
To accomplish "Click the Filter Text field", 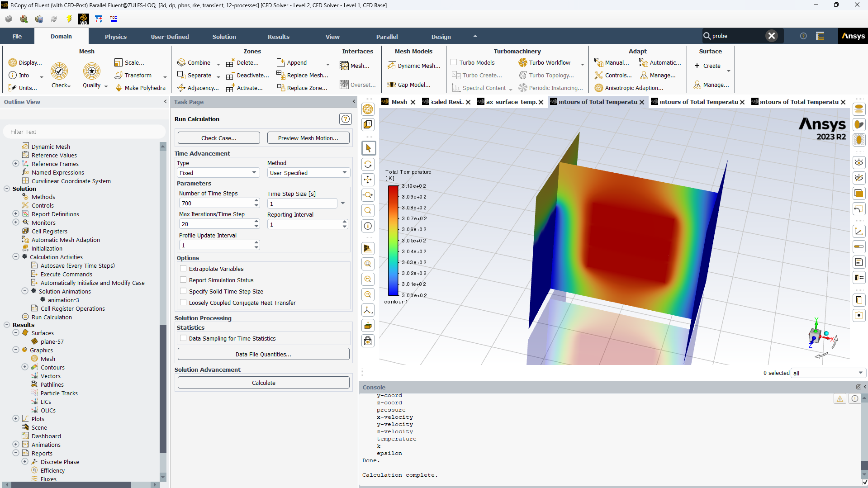I will [85, 132].
